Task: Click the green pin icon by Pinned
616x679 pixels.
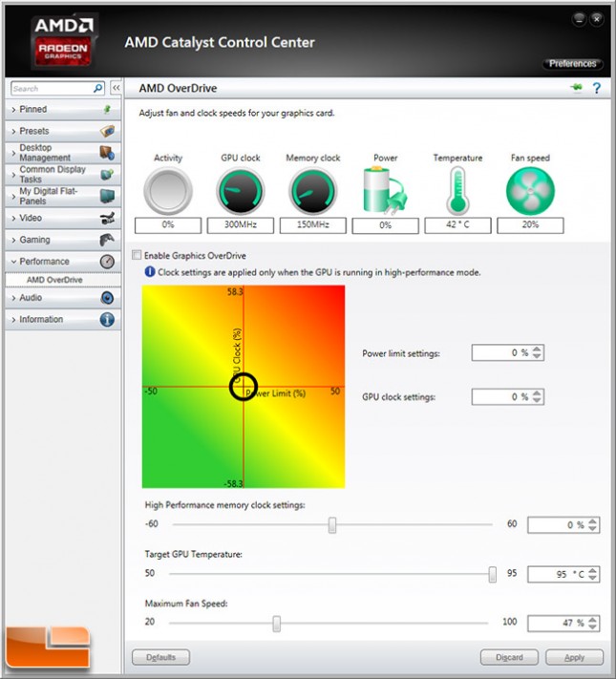Action: pos(107,109)
